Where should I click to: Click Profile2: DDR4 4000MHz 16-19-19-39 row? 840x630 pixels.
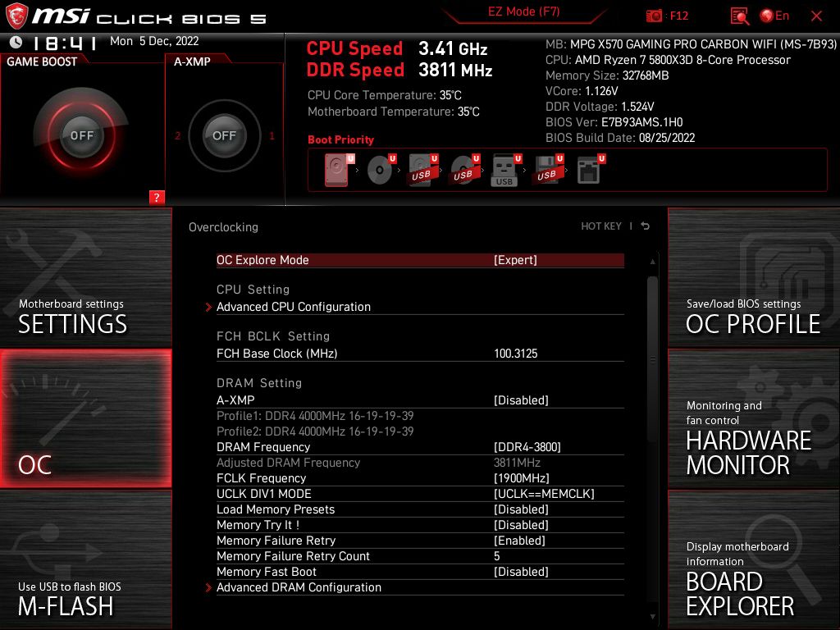click(315, 431)
